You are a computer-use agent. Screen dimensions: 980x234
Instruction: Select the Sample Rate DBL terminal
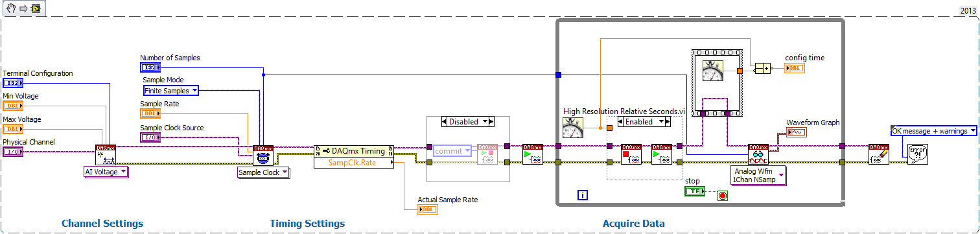[150, 113]
